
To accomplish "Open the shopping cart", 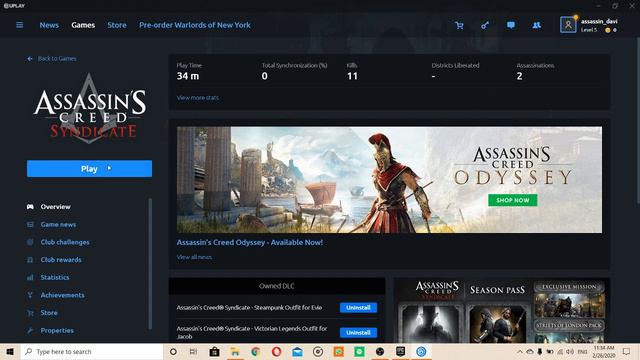I will tap(459, 25).
